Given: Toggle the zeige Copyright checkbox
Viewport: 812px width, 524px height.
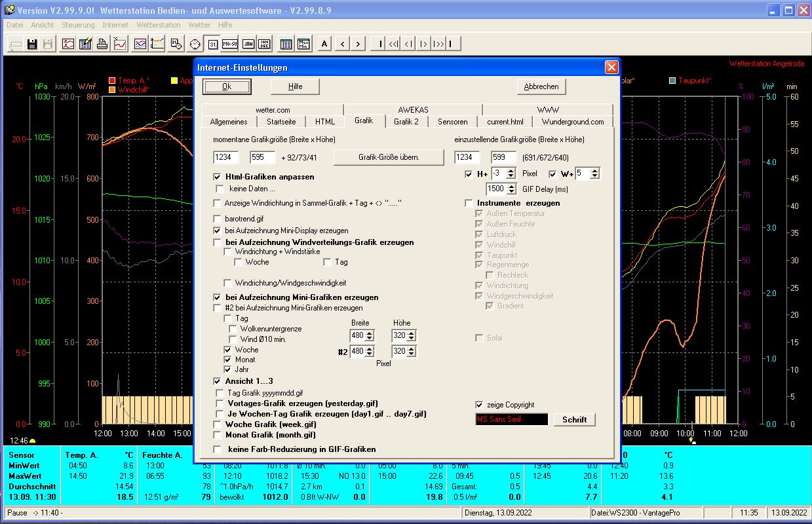Looking at the screenshot, I should pyautogui.click(x=479, y=405).
